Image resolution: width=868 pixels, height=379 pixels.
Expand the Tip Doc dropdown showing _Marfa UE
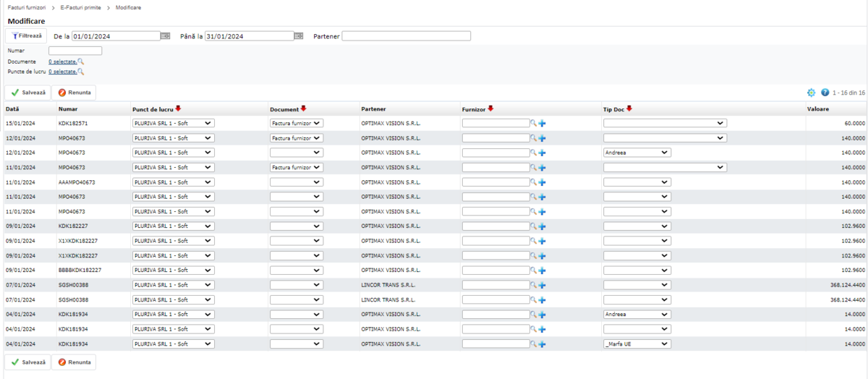(x=637, y=344)
